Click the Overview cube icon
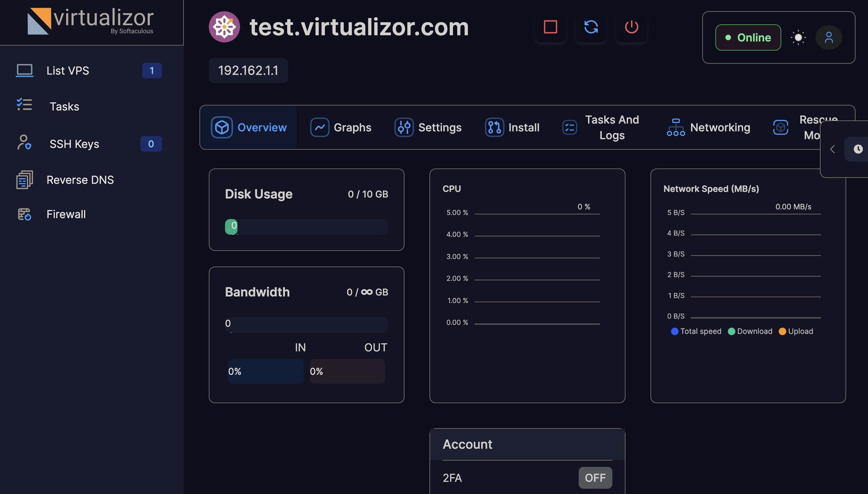Image resolution: width=868 pixels, height=494 pixels. point(222,127)
